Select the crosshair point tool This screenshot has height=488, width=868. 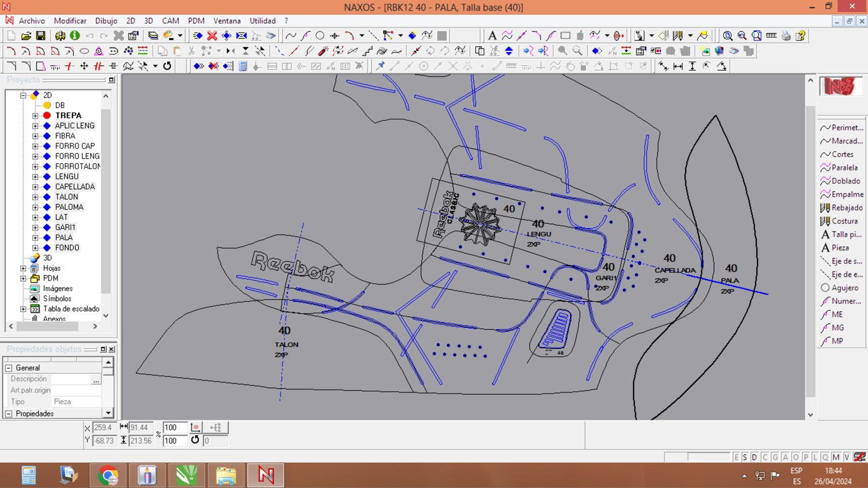click(x=334, y=36)
